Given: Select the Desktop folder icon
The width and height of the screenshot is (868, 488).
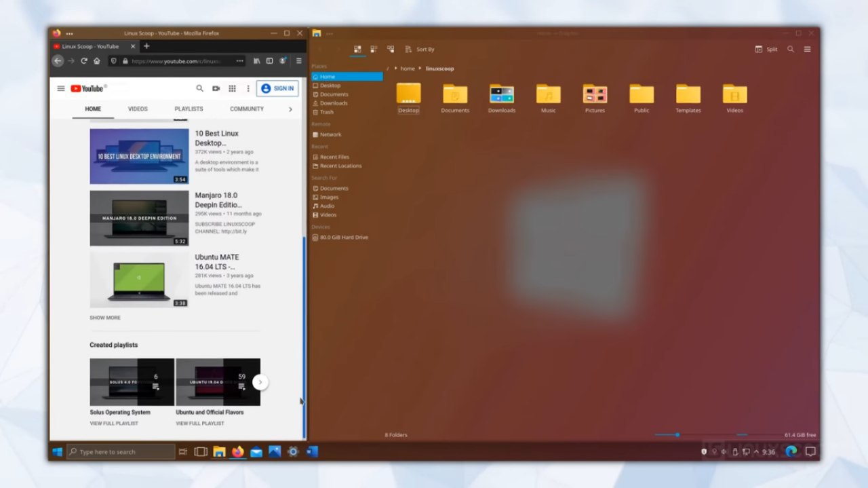Looking at the screenshot, I should point(408,94).
